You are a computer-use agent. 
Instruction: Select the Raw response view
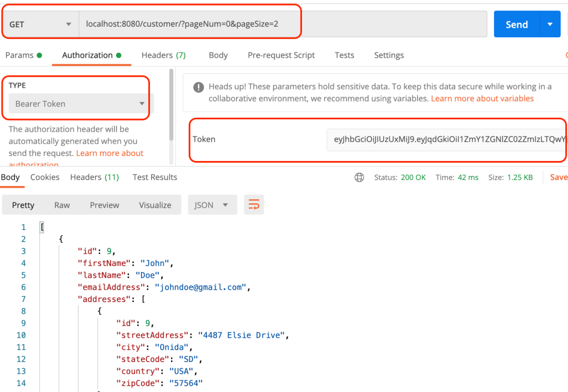coord(62,205)
